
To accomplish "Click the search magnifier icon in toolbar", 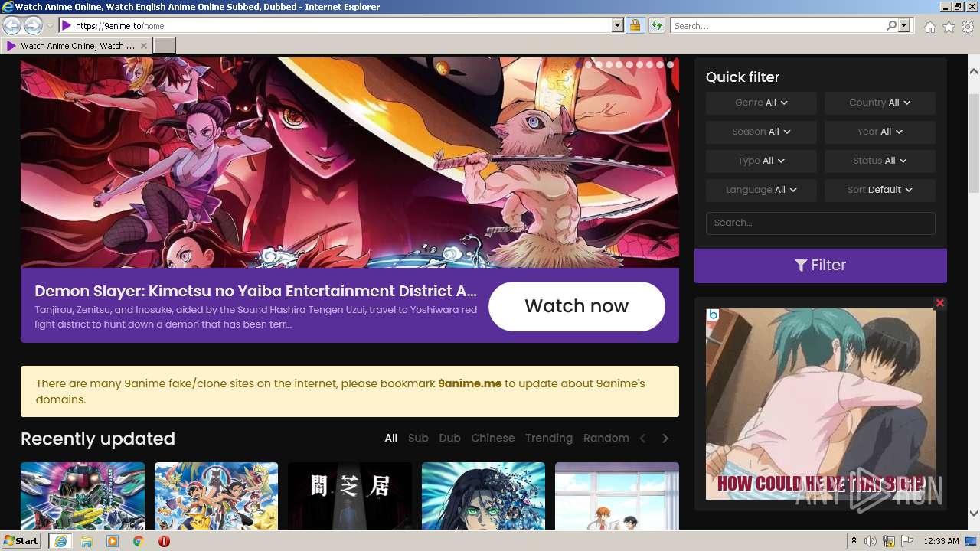I will [891, 26].
